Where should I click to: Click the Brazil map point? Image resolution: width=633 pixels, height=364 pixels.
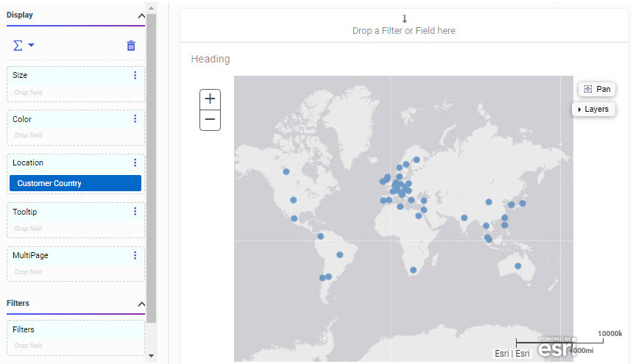pos(340,254)
